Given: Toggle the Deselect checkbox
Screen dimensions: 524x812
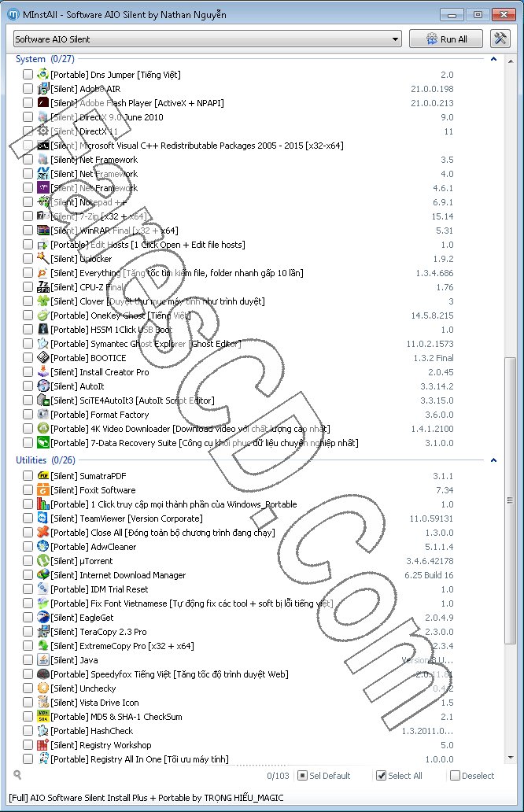Looking at the screenshot, I should [455, 775].
